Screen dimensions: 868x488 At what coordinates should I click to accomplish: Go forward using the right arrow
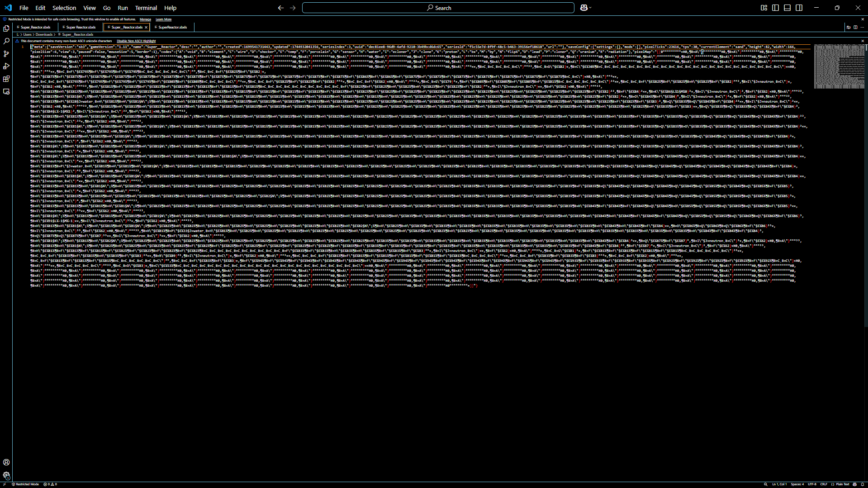(293, 8)
